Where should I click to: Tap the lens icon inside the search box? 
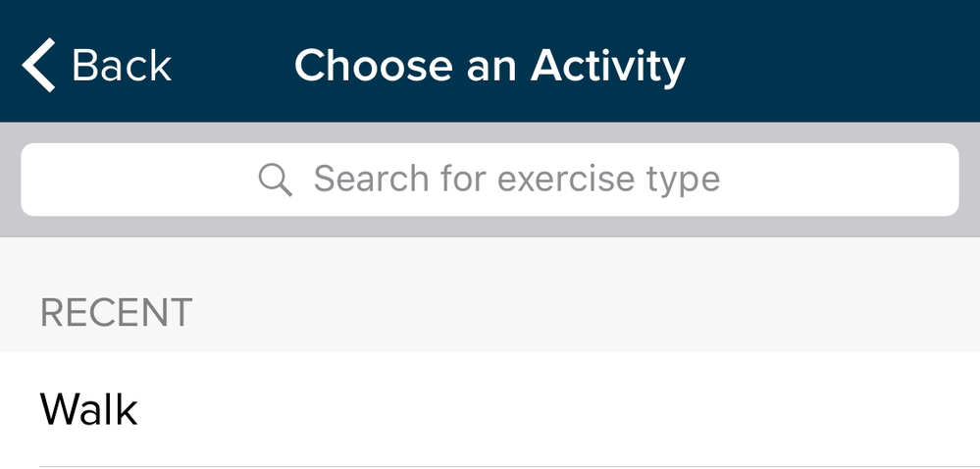(275, 181)
